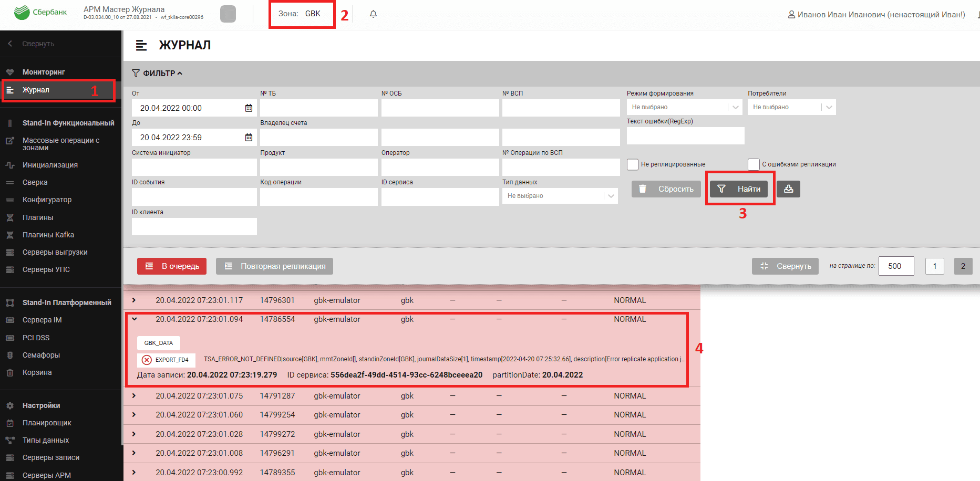Expand the 'Потребители' dropdown
Viewport: 980px width, 481px height.
[x=791, y=107]
